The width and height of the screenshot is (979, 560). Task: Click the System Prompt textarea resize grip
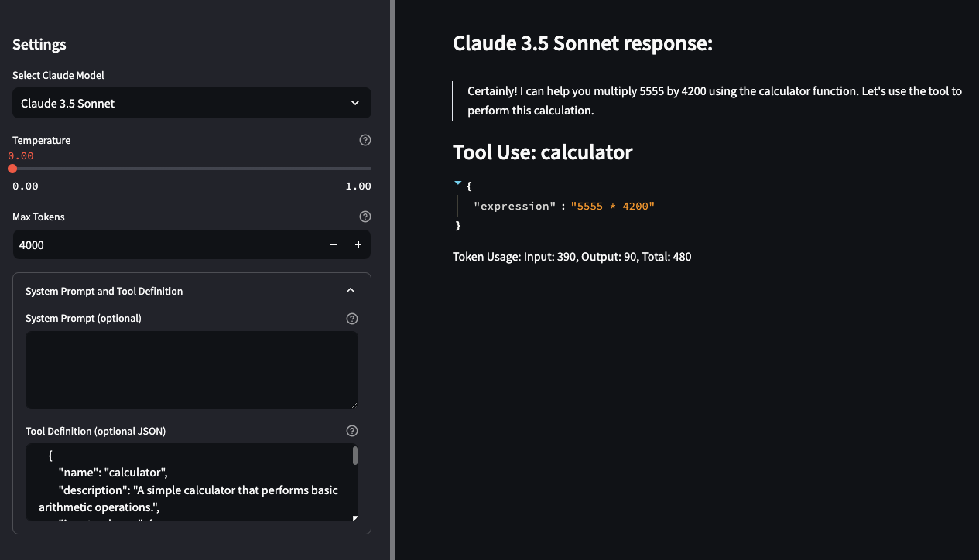(354, 405)
